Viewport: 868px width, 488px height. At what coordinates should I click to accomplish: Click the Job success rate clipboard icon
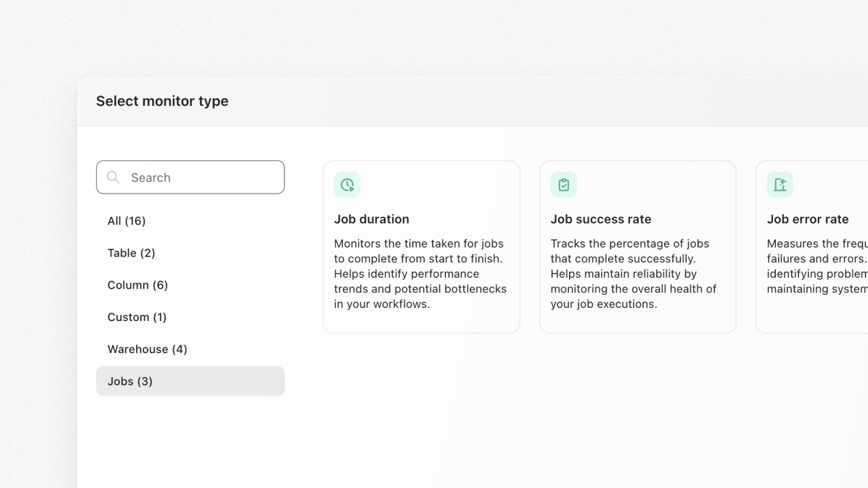564,185
